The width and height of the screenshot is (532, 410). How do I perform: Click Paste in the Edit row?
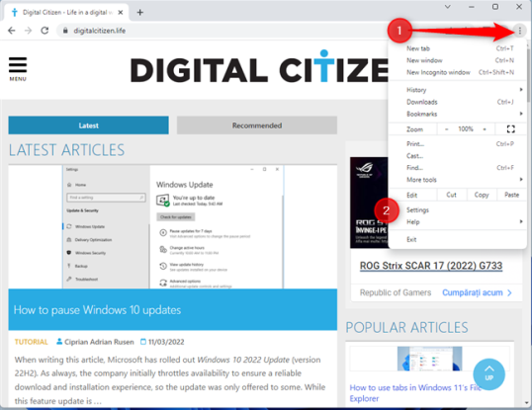click(x=511, y=195)
